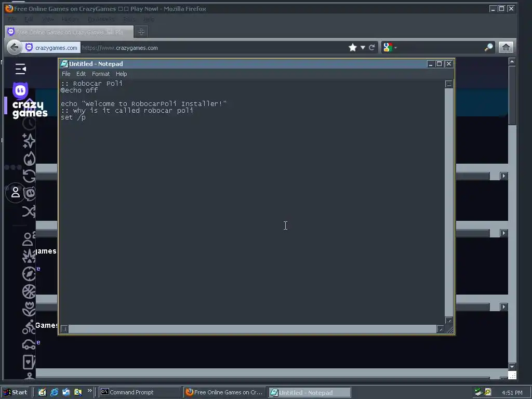
Task: Click Untitled - Notepad taskbar button
Action: pos(310,392)
